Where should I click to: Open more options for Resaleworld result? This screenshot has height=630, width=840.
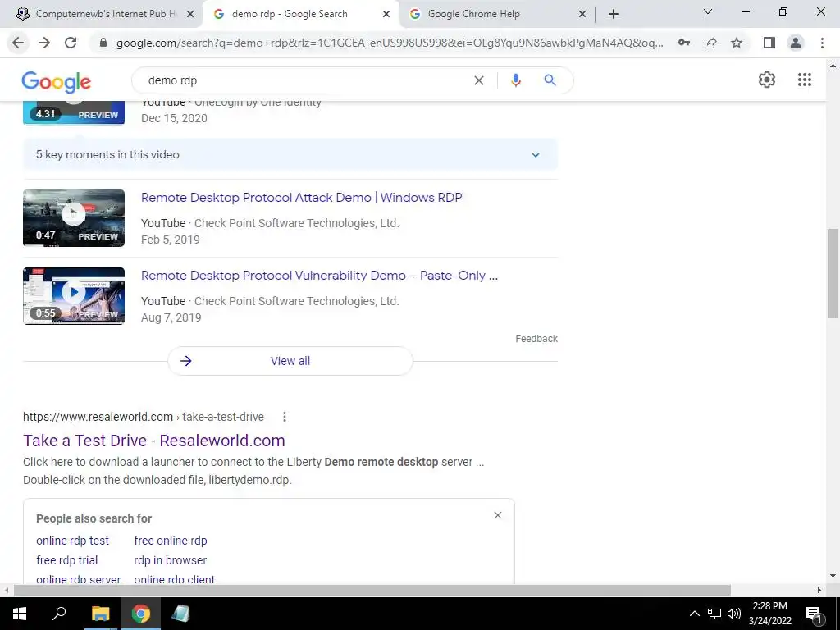(x=285, y=417)
